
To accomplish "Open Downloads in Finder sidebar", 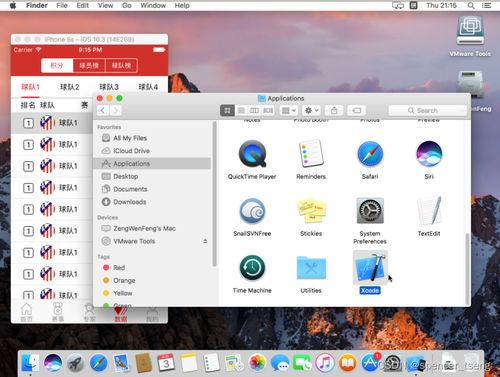I will [152, 202].
